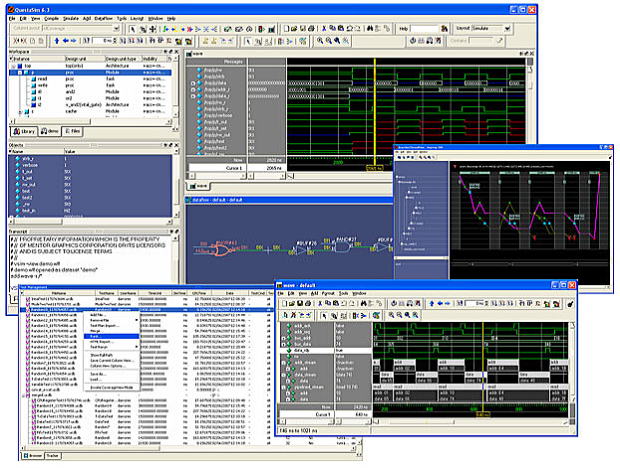This screenshot has width=620, height=468.
Task: Click the New file icon in main toolbar
Action: point(286,29)
